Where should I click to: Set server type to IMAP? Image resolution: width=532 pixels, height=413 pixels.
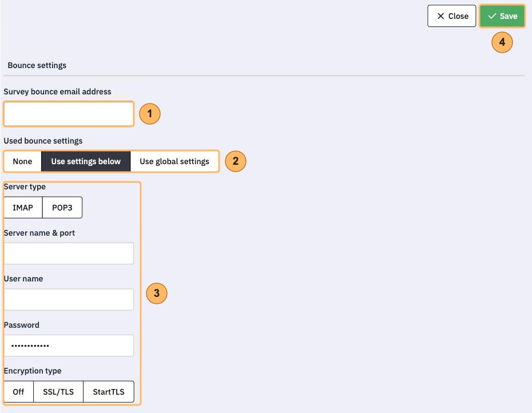[23, 207]
